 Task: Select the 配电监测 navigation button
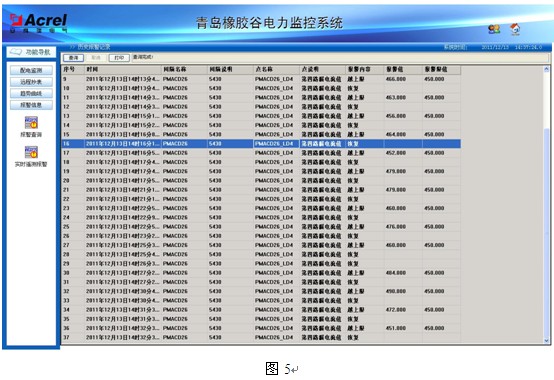pyautogui.click(x=31, y=70)
